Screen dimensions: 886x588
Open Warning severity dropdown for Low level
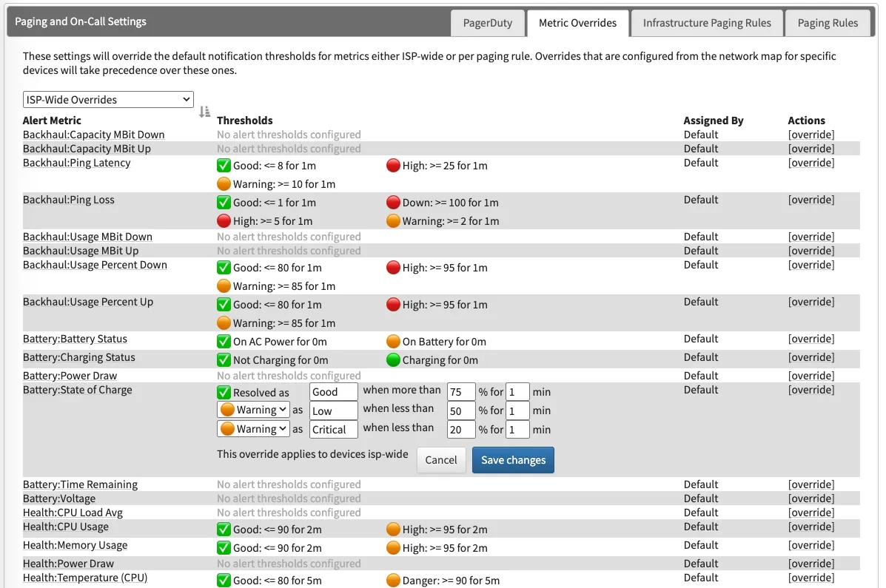253,410
